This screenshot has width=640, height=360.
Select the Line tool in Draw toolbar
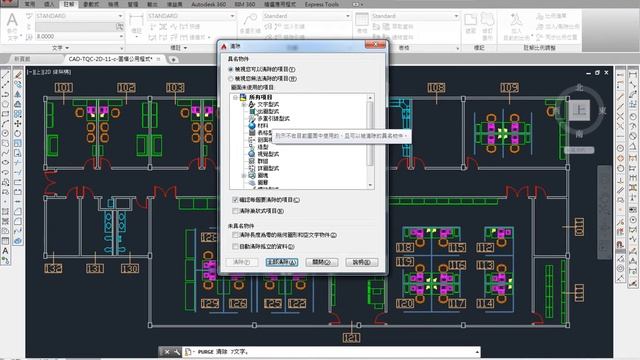(5, 76)
